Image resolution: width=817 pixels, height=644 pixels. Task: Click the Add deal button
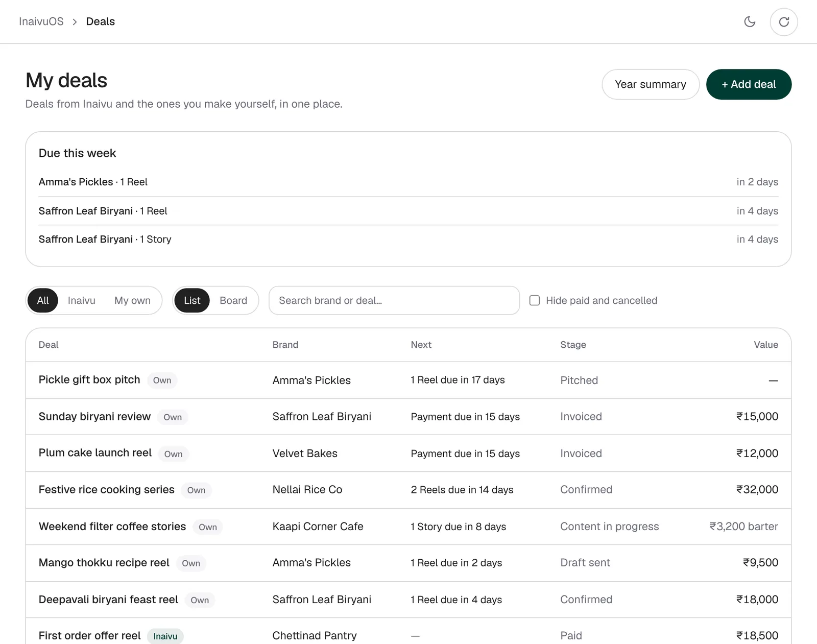pyautogui.click(x=749, y=84)
